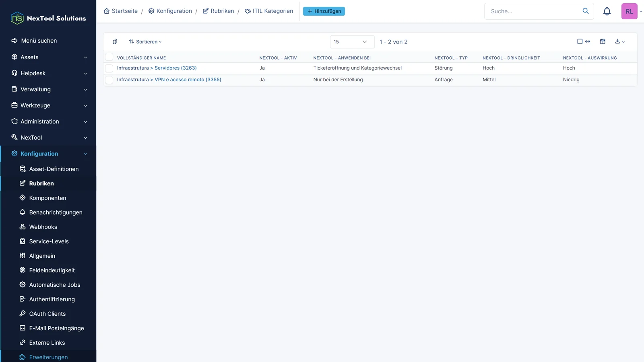Image resolution: width=644 pixels, height=362 pixels.
Task: Open Automatische Jobs in sidebar
Action: 48,285
